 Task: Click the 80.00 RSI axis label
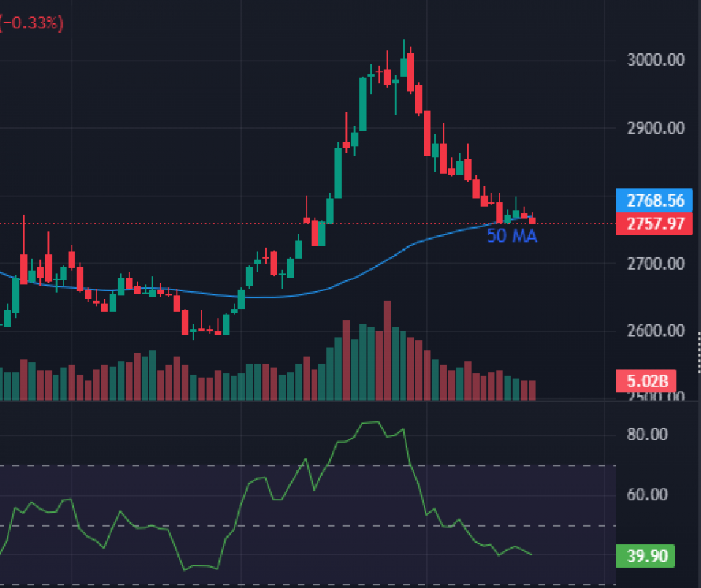click(648, 435)
